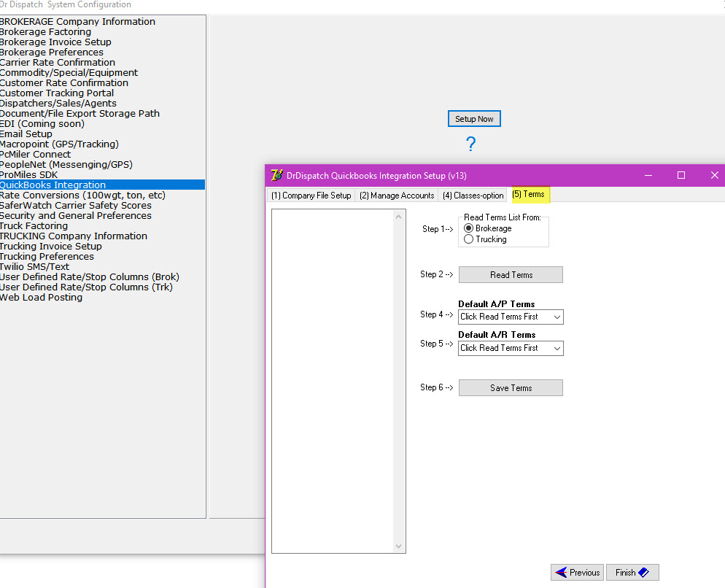Switch to (4) Classes-option tab
The width and height of the screenshot is (725, 588).
pyautogui.click(x=473, y=196)
